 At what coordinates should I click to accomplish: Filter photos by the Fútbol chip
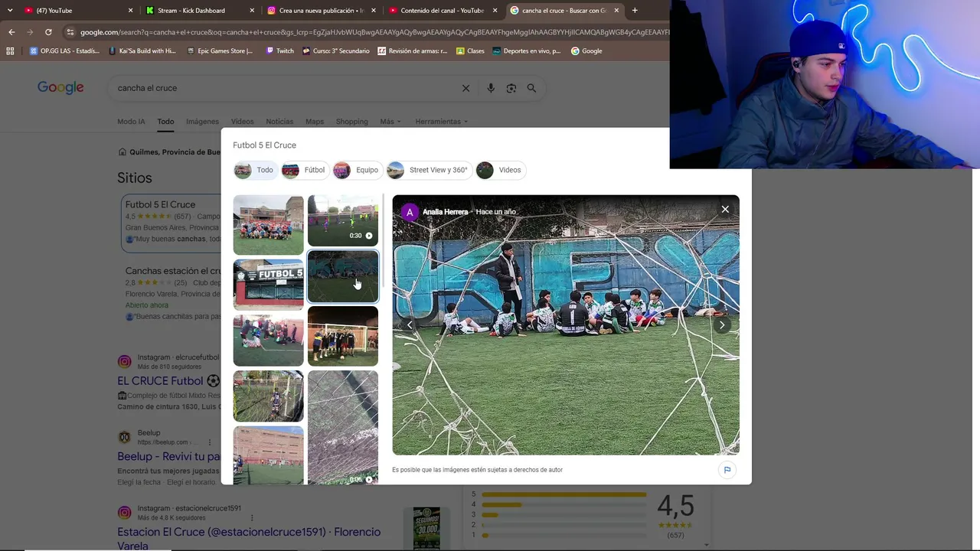[304, 170]
